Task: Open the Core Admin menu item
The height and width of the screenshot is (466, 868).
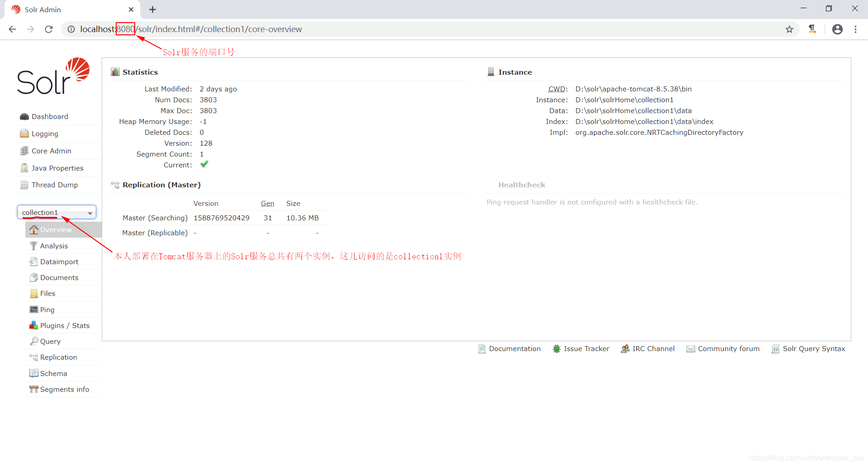Action: point(51,151)
